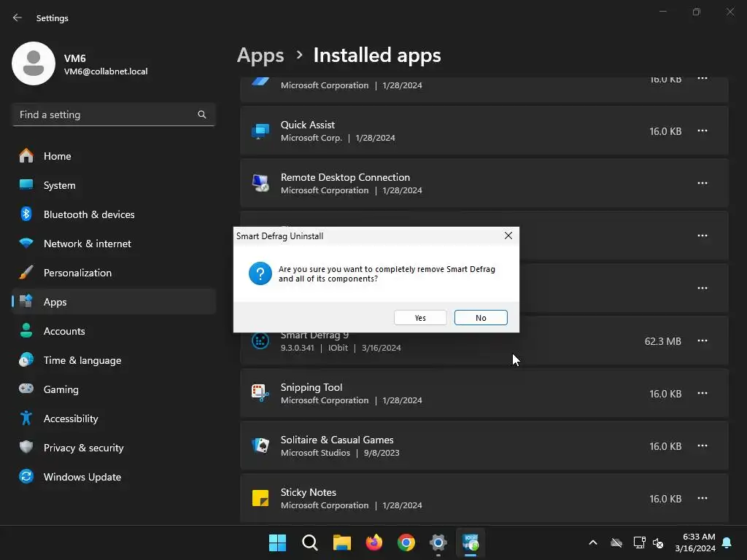Open taskbar Search
The height and width of the screenshot is (560, 747).
coord(309,542)
